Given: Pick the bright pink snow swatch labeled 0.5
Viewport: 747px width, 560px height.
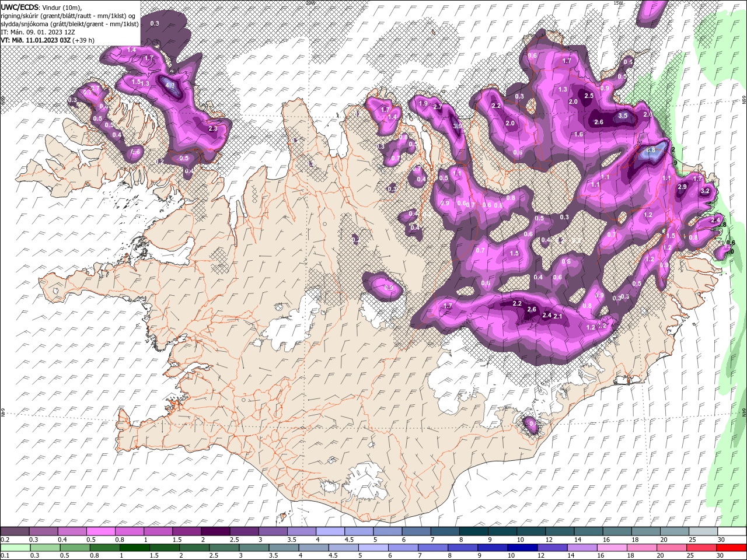Looking at the screenshot, I should click(100, 531).
